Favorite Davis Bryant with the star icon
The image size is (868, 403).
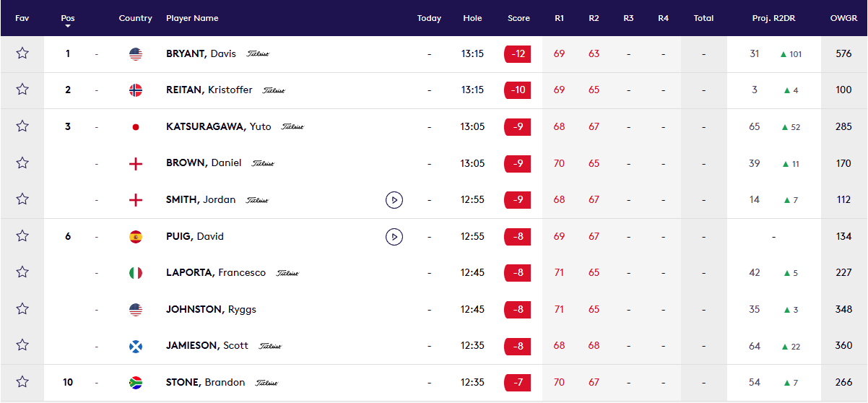22,53
